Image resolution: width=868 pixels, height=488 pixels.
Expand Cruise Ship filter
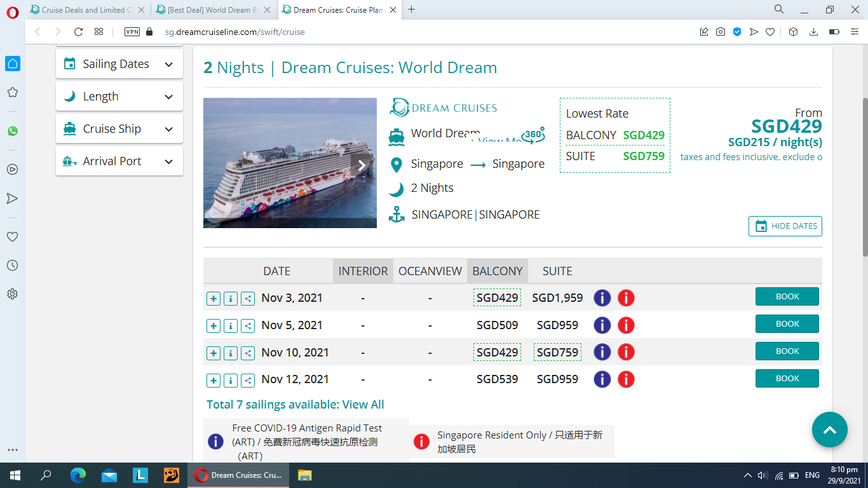[x=119, y=129]
